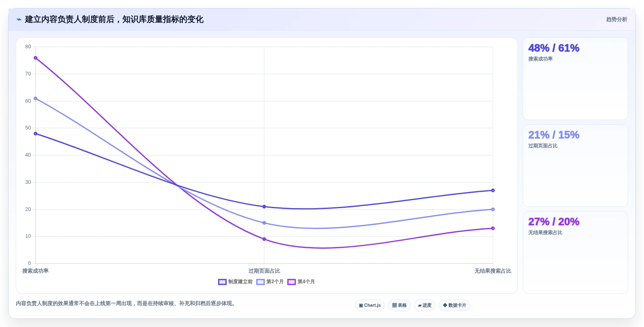Open the 过期页面占比 21% / 15% card
This screenshot has height=327, width=644.
pos(575,166)
